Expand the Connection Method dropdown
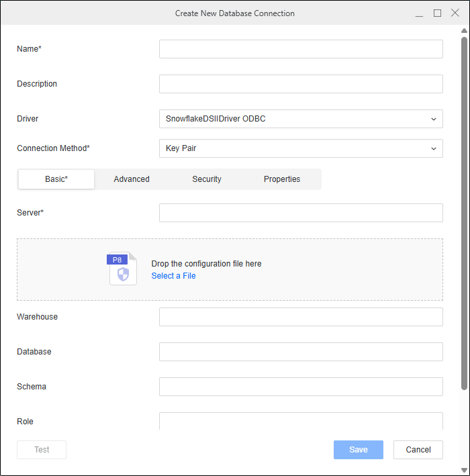The height and width of the screenshot is (476, 470). (301, 148)
